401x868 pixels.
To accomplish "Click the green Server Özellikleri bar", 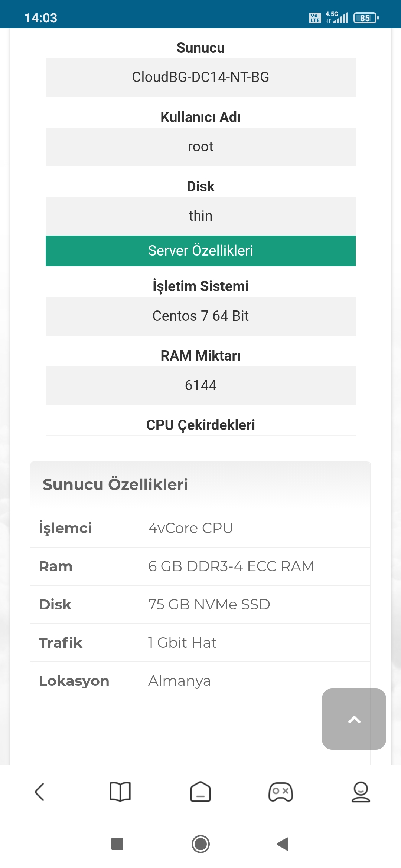I will coord(200,251).
